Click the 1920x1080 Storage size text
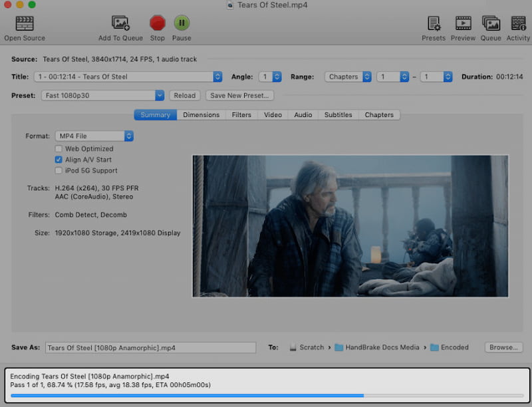The width and height of the screenshot is (532, 407). click(118, 233)
